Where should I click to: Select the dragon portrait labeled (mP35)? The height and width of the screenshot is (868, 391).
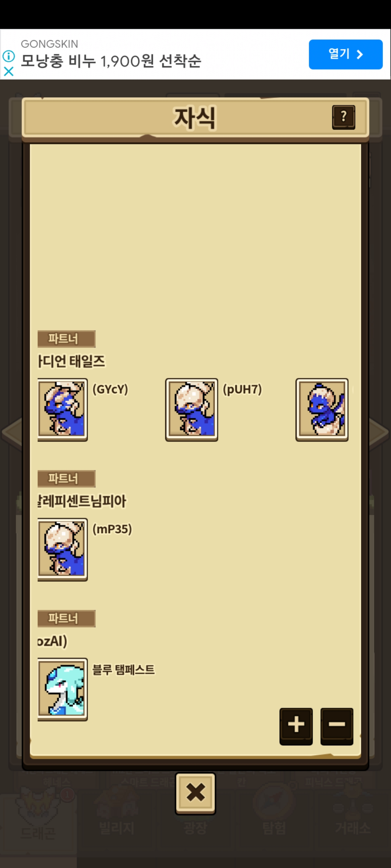click(62, 550)
